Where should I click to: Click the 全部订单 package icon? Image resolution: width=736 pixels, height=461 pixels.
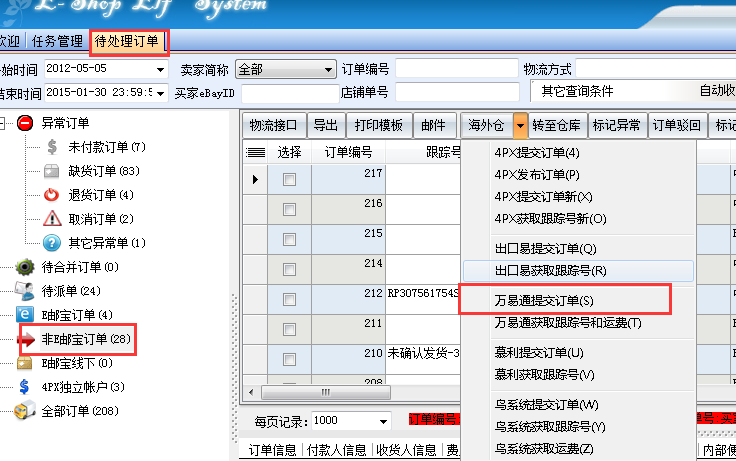pos(26,411)
